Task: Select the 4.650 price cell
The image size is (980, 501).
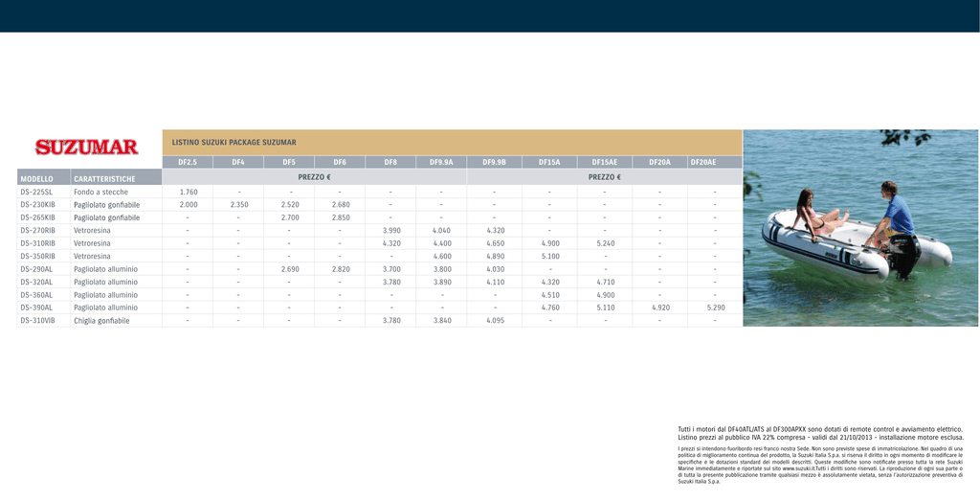Action: [x=494, y=243]
